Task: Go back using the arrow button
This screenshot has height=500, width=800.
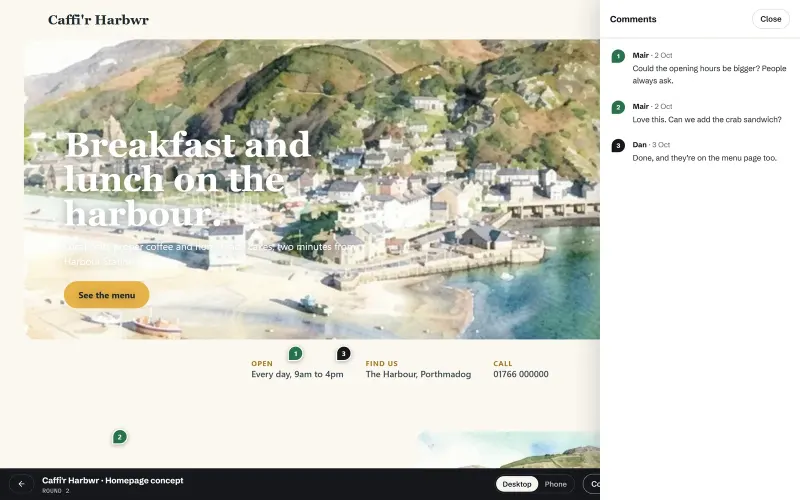Action: pos(21,484)
